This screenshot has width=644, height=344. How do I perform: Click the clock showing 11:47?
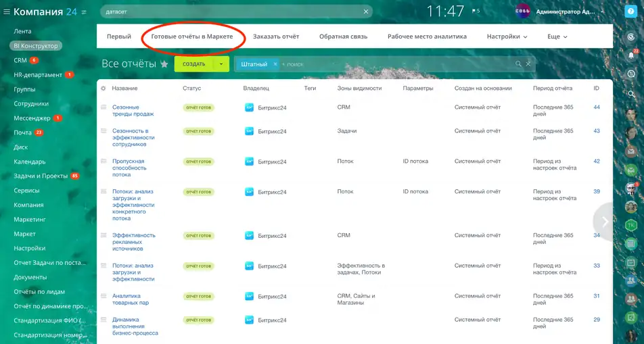pos(445,11)
